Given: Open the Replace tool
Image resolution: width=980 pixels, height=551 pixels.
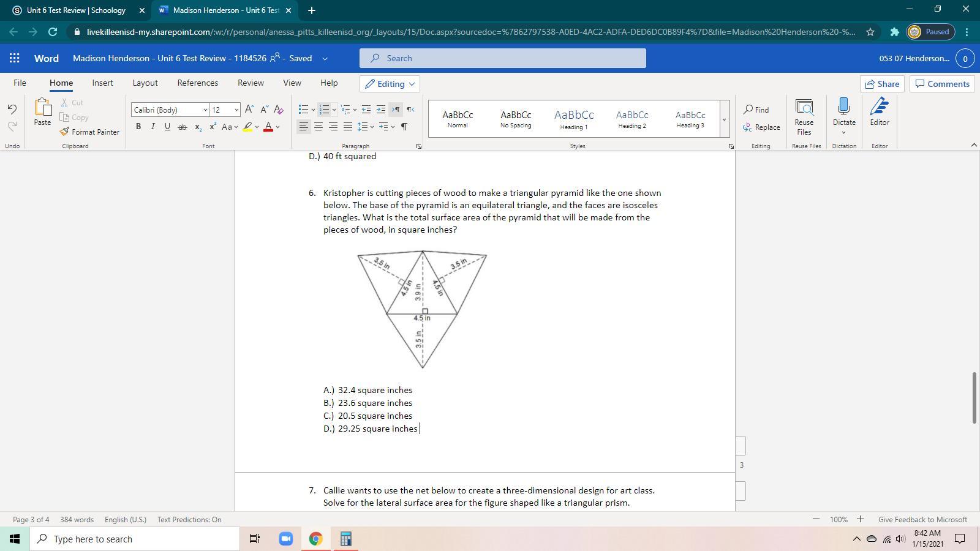Looking at the screenshot, I should (x=761, y=127).
